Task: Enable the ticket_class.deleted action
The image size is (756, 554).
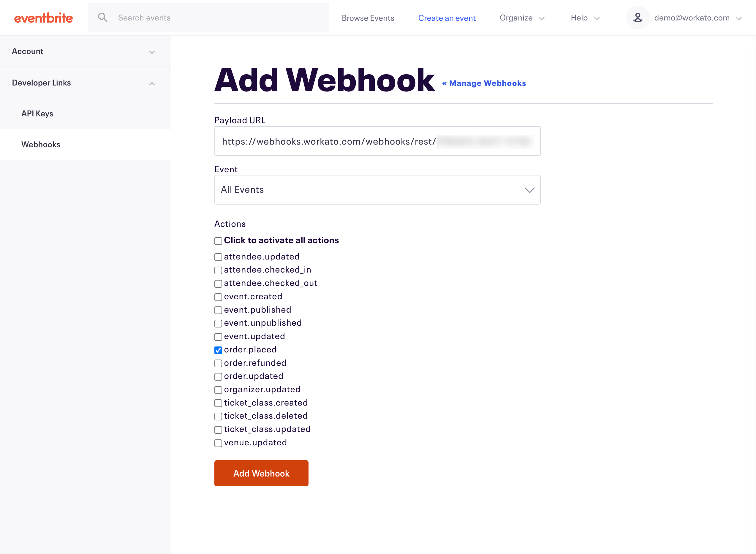Action: pyautogui.click(x=218, y=416)
